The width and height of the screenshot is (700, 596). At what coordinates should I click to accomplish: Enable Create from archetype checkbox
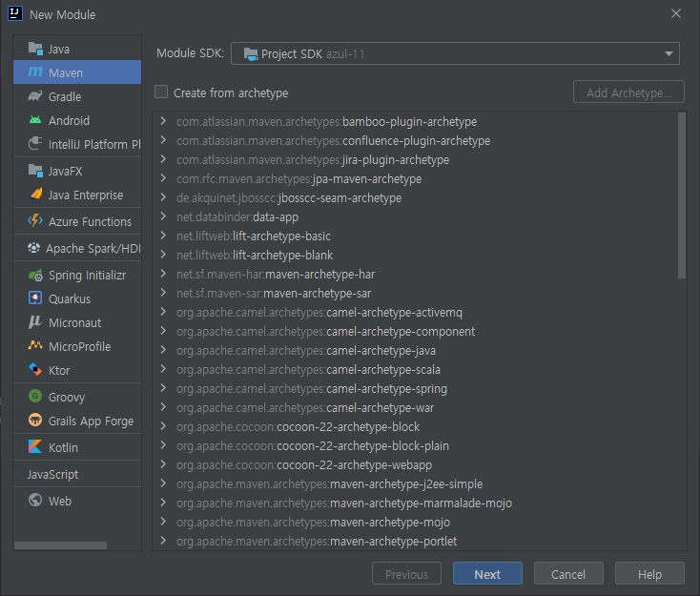coord(161,92)
